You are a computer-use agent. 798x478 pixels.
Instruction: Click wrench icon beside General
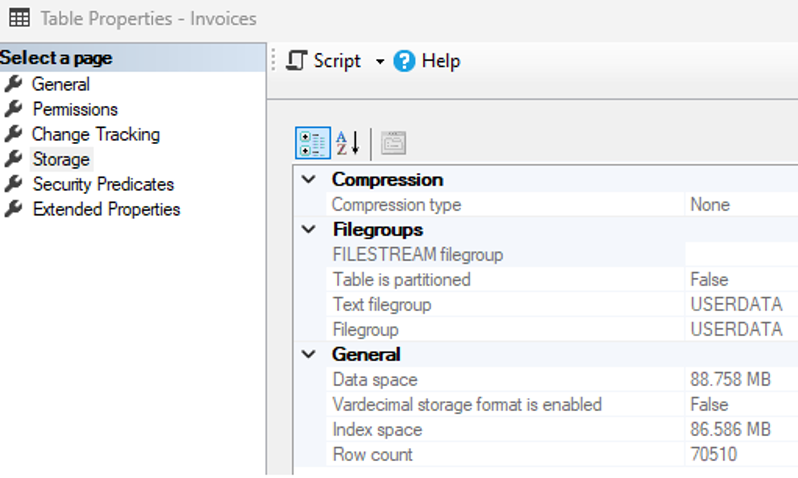point(14,83)
